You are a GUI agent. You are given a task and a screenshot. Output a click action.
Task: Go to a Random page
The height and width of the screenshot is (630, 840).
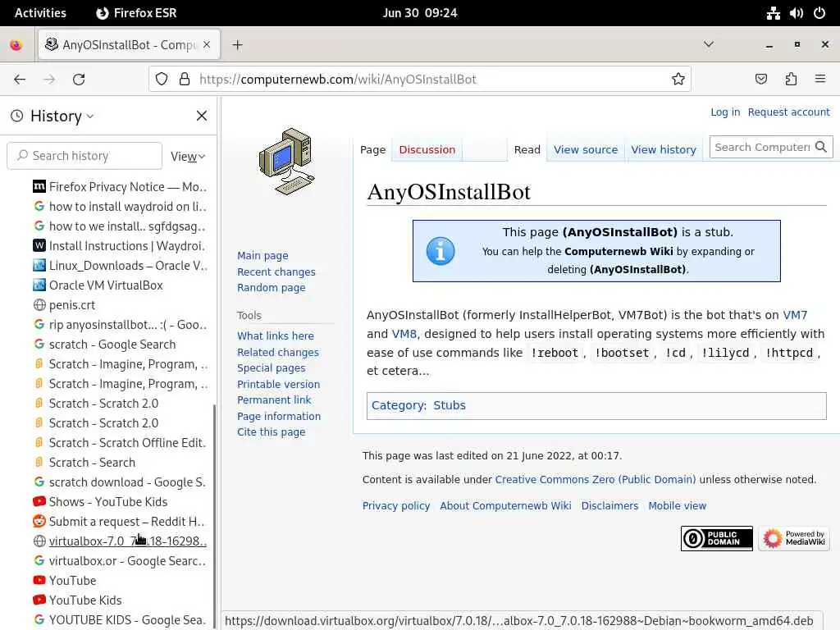(271, 288)
